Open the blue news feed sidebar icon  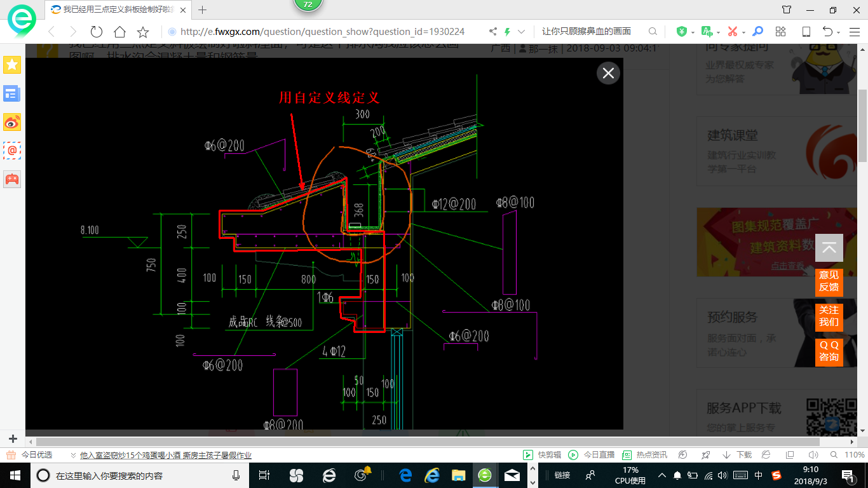pyautogui.click(x=12, y=94)
